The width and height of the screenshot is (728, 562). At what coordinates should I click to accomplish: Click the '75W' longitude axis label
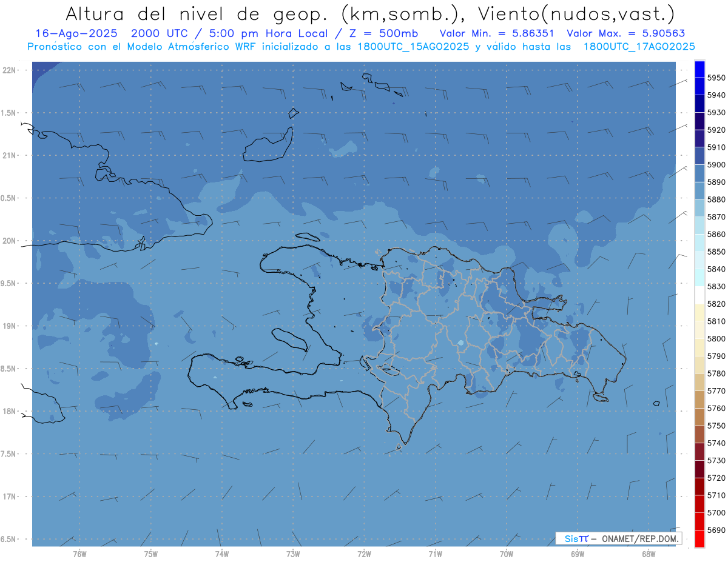151,554
